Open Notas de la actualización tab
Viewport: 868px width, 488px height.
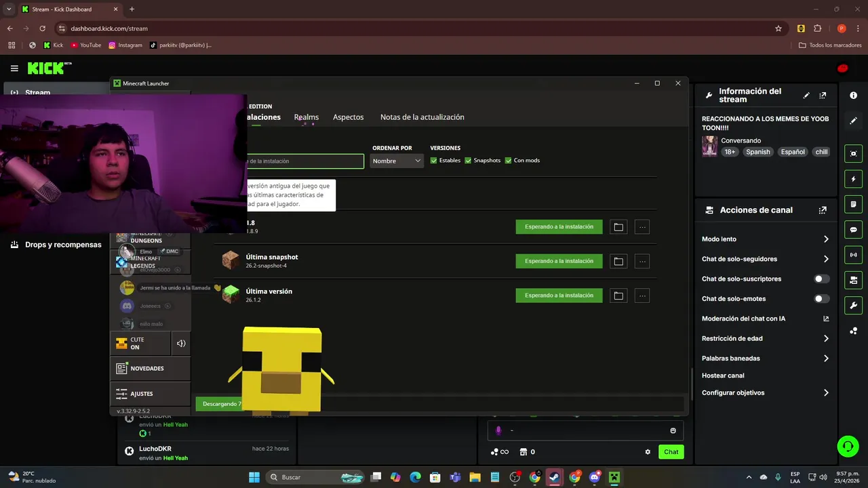tap(422, 117)
